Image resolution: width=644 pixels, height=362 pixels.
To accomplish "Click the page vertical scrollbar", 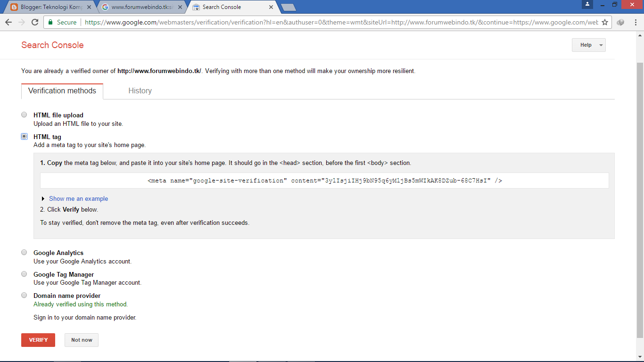I will (640, 200).
